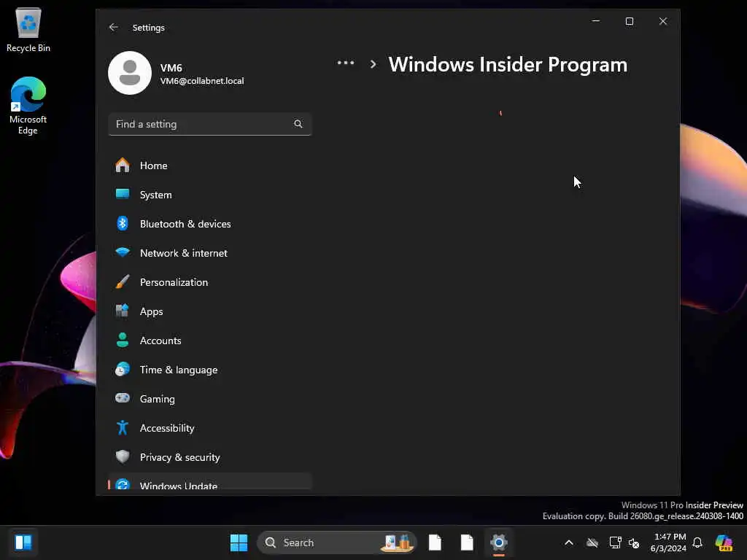This screenshot has width=747, height=560.
Task: Click the Apps icon in the sidebar
Action: (123, 311)
